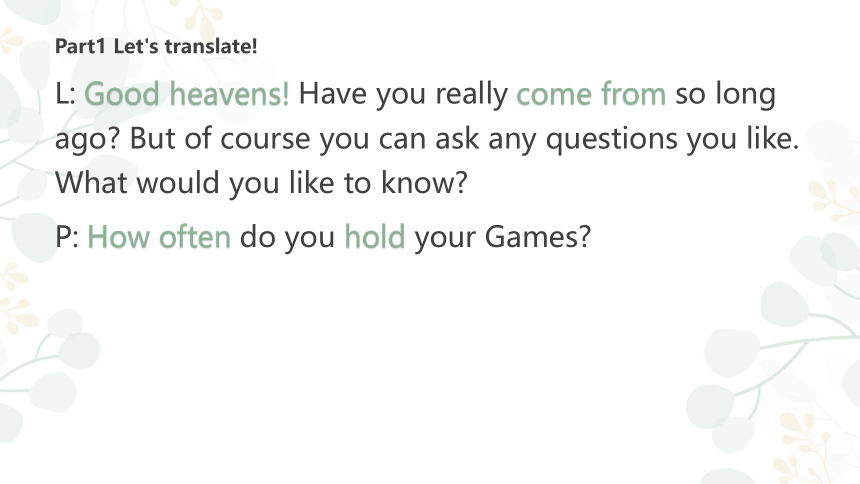Click the words "can ask any"
The width and height of the screenshot is (860, 484).
(457, 140)
